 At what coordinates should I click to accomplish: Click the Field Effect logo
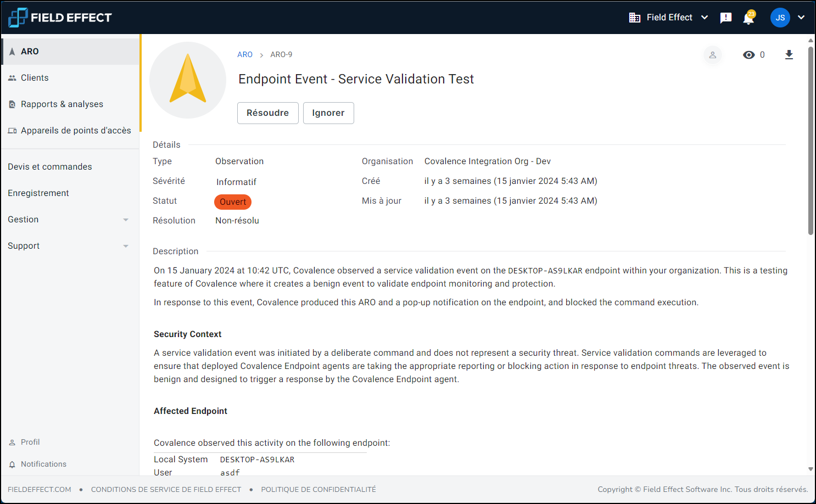[60, 18]
